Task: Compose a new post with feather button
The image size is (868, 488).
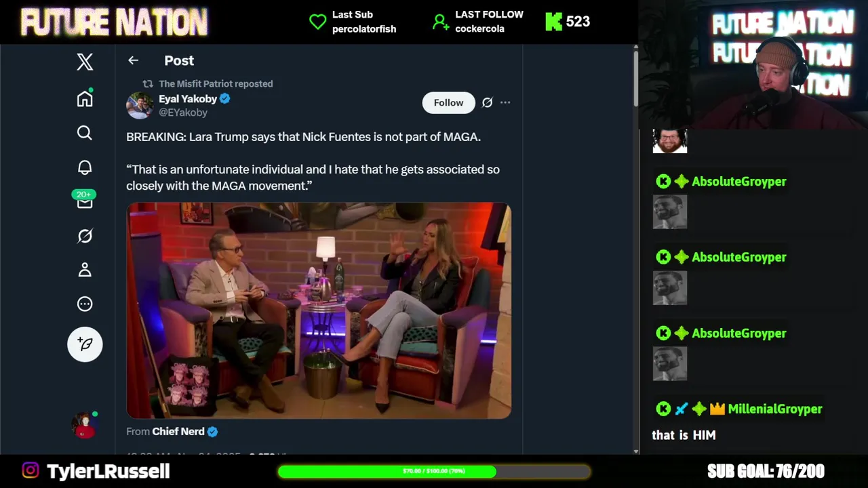Action: [x=85, y=344]
